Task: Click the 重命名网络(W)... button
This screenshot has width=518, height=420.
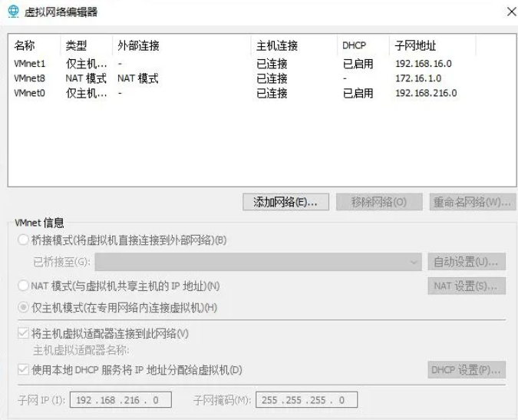Action: (473, 202)
